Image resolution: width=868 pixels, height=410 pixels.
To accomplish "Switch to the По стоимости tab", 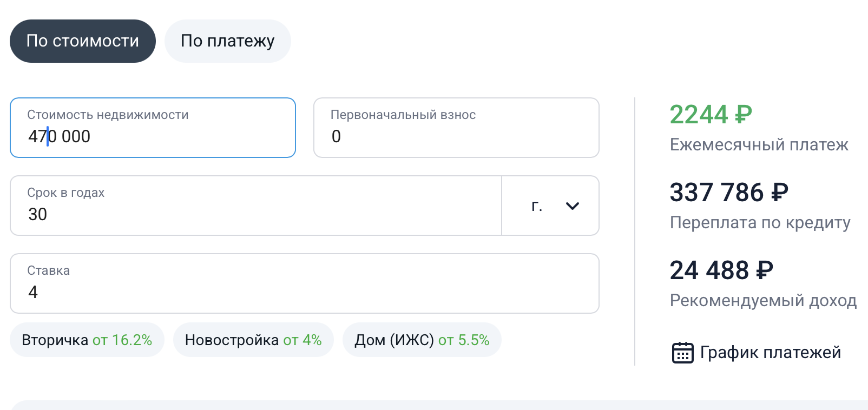I will point(83,41).
